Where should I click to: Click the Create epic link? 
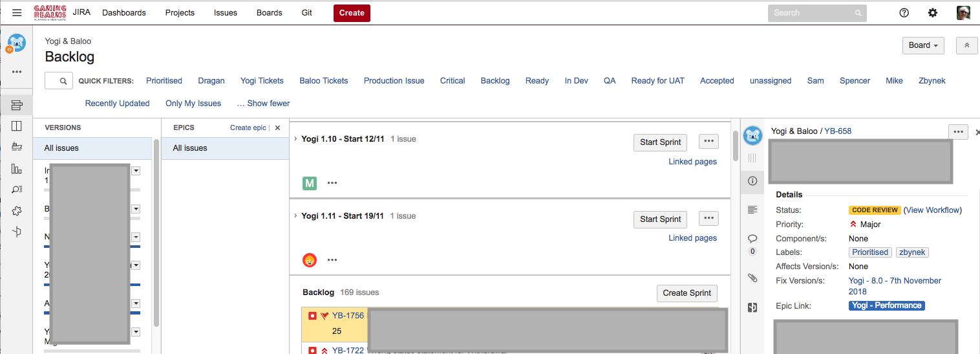(248, 128)
